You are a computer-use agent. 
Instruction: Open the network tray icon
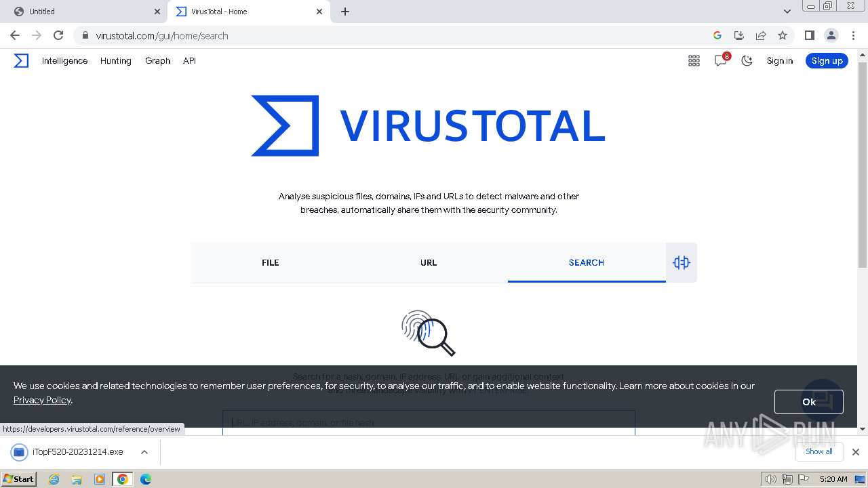[787, 479]
